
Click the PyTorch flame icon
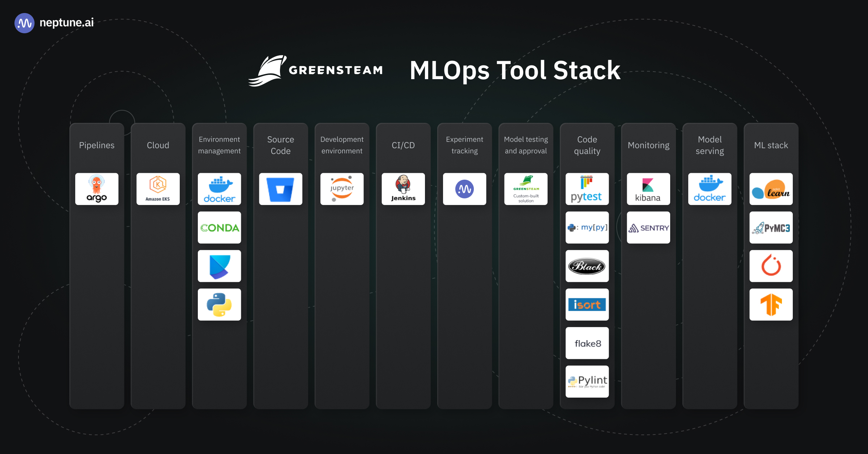[771, 266]
